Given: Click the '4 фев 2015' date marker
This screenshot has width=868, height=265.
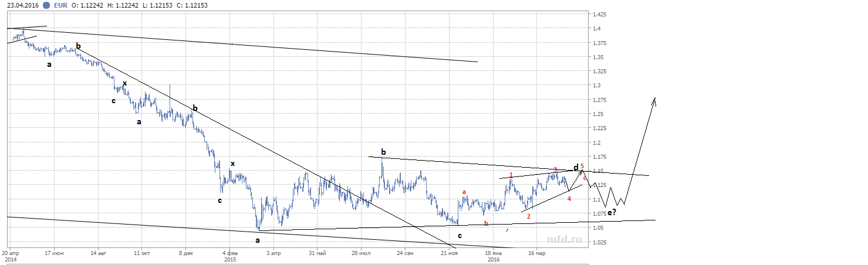Looking at the screenshot, I should click(x=229, y=256).
